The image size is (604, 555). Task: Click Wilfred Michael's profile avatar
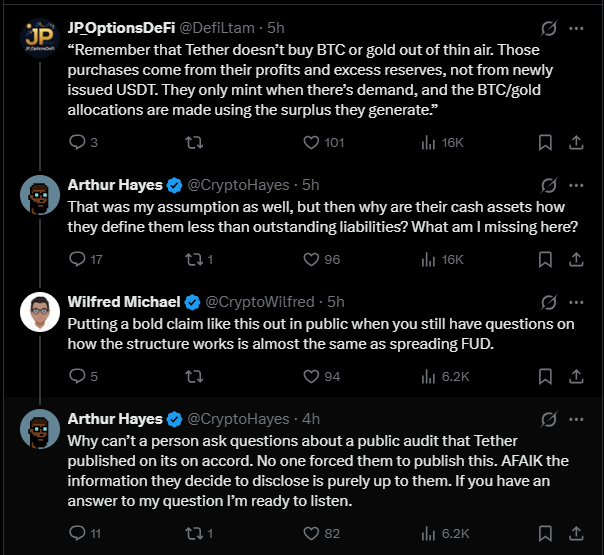[x=40, y=313]
